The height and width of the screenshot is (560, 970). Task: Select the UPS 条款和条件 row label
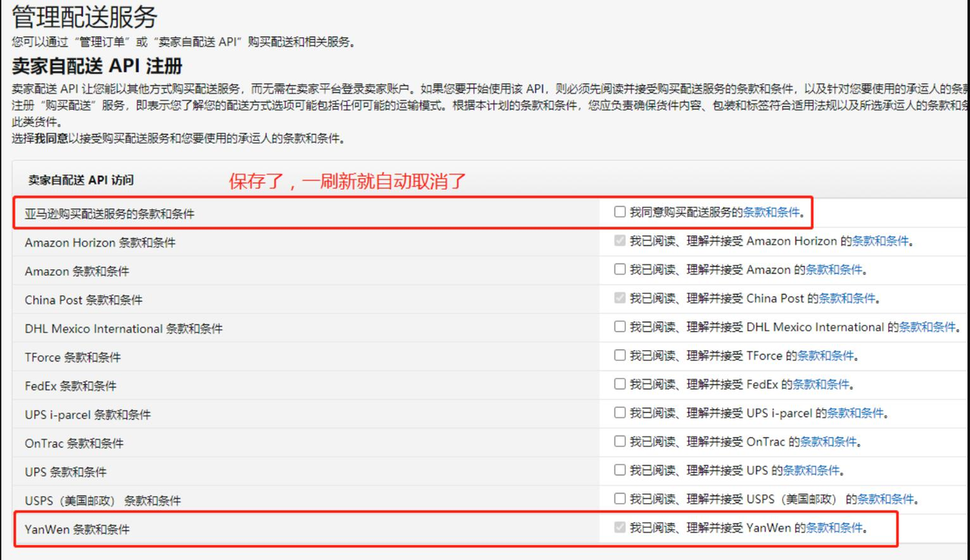click(65, 472)
